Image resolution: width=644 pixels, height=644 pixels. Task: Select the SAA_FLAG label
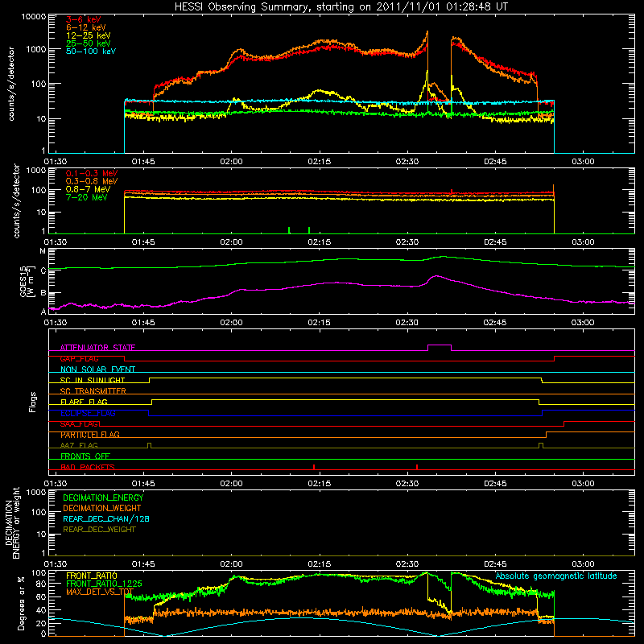click(x=79, y=423)
